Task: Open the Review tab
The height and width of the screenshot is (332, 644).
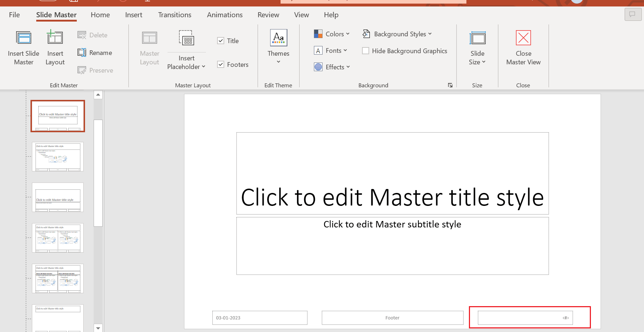Action: [x=268, y=15]
